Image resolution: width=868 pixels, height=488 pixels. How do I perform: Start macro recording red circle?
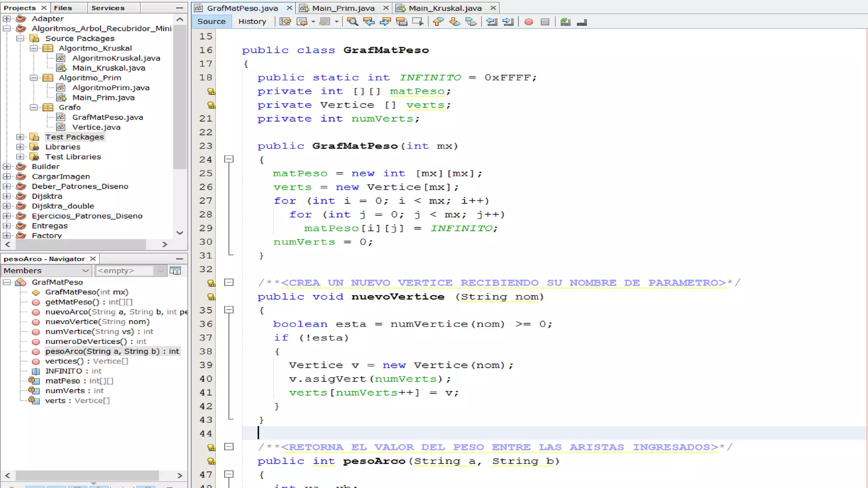coord(529,22)
